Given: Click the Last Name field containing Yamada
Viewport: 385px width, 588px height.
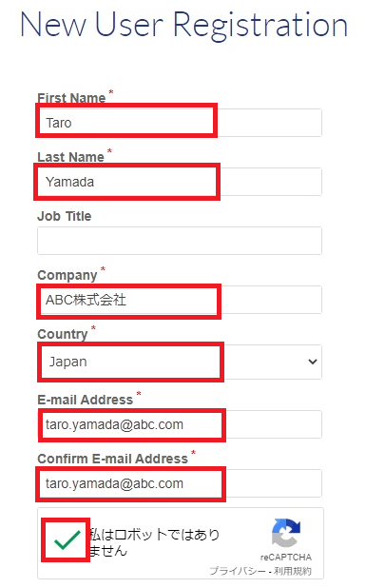Looking at the screenshot, I should tap(180, 182).
